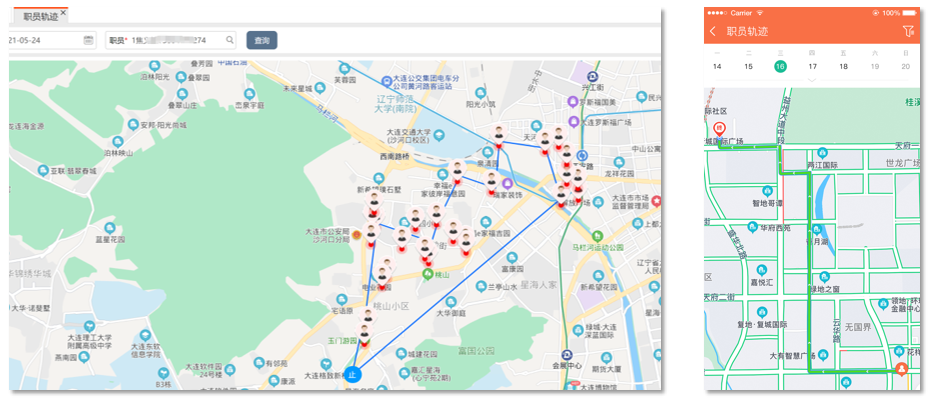This screenshot has height=399, width=931.
Task: Click the 罗斯福国美 purple shopping icon
Action: point(573,101)
